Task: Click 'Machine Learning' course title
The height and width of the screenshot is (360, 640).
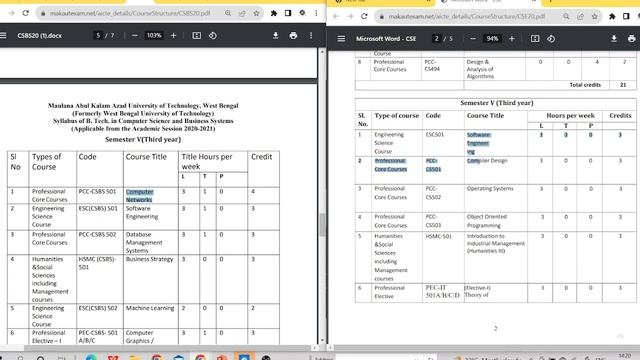Action: [150, 308]
